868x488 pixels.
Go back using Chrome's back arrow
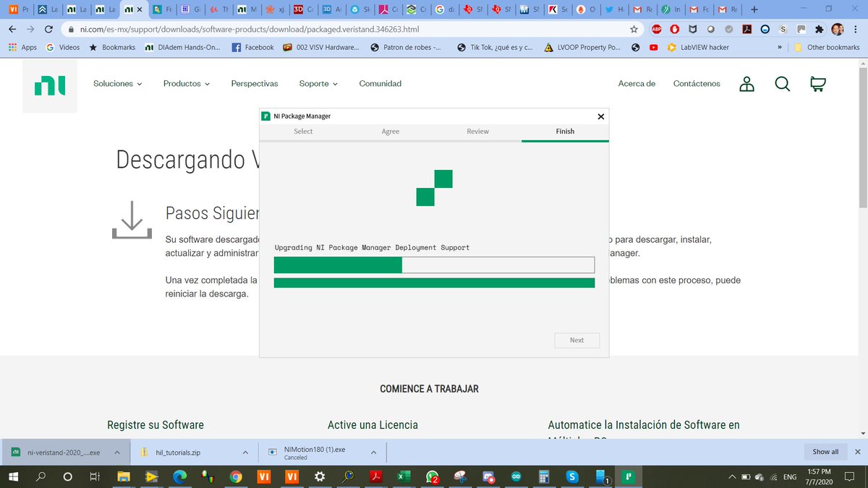tap(12, 30)
